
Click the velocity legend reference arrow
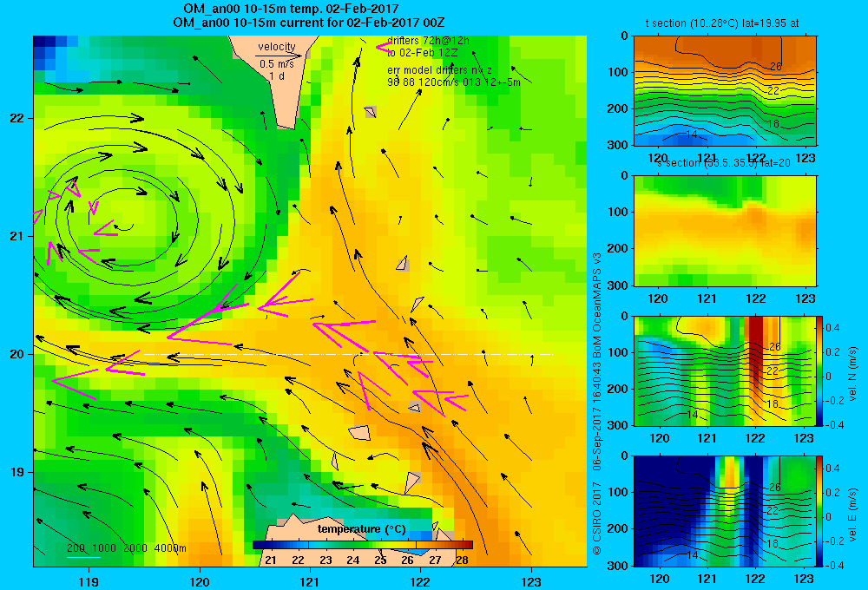pyautogui.click(x=279, y=56)
